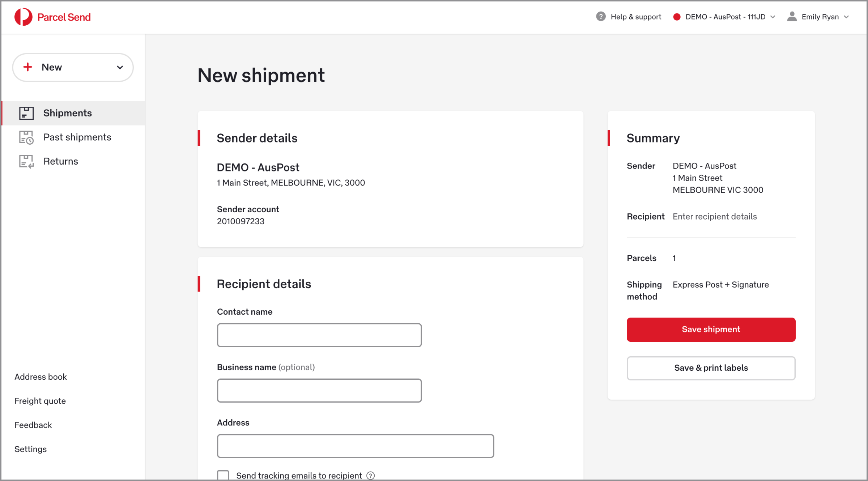Viewport: 868px width, 481px height.
Task: Click the 'Summary' heading
Action: (653, 138)
